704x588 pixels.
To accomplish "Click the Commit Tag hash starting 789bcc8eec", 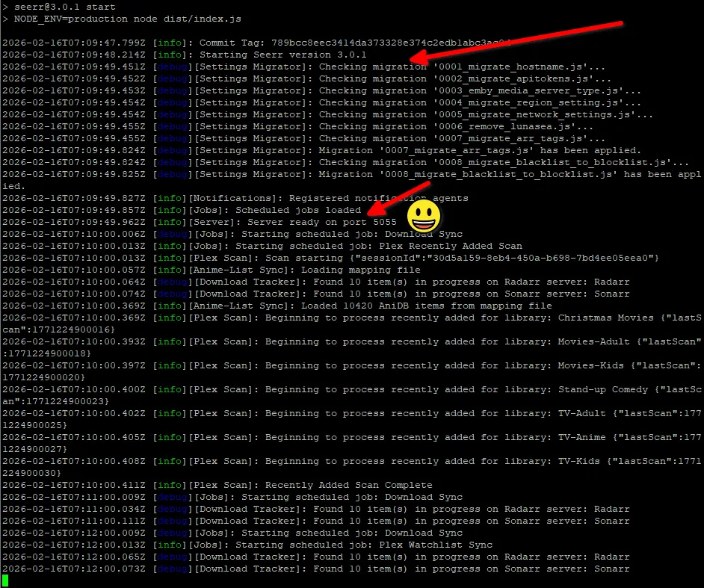I will pos(391,43).
